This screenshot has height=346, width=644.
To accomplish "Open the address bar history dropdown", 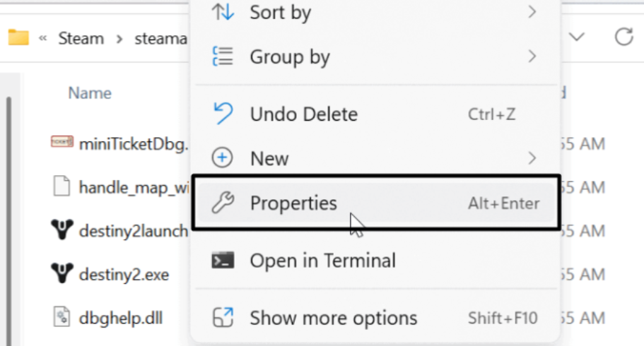I will point(577,37).
